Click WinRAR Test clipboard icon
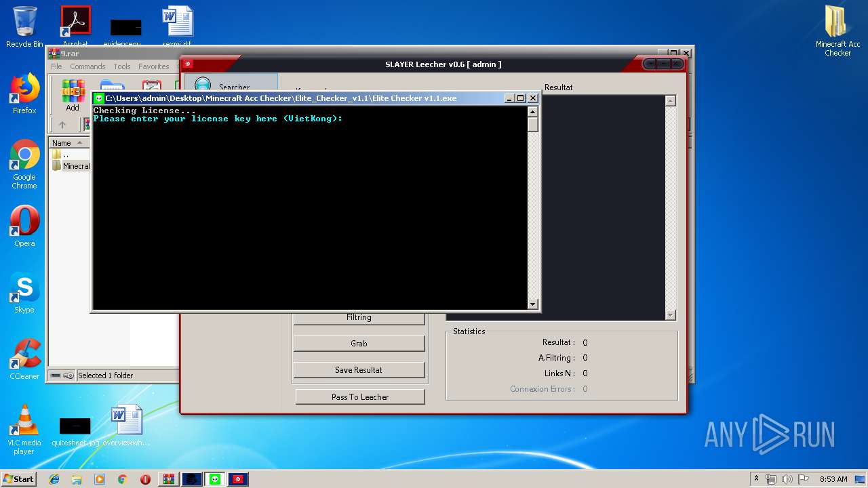This screenshot has width=868, height=488. pos(151,87)
